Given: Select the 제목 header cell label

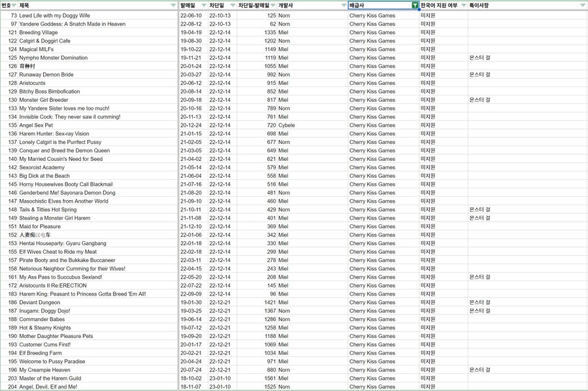Looking at the screenshot, I should coord(24,5).
